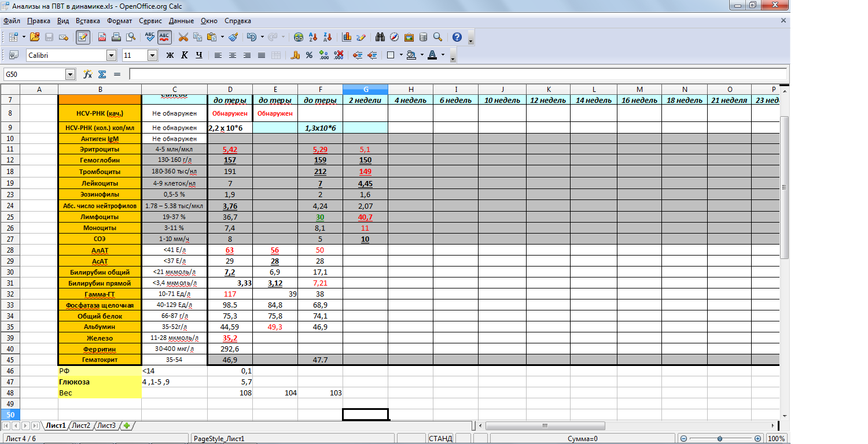Open Page Preview icon
Image resolution: width=868 pixels, height=444 pixels.
tap(131, 37)
